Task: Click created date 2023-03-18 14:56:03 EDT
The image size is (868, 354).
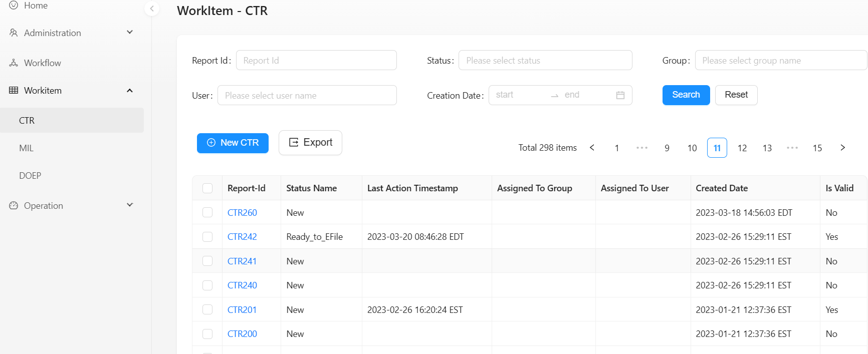Action: (744, 213)
